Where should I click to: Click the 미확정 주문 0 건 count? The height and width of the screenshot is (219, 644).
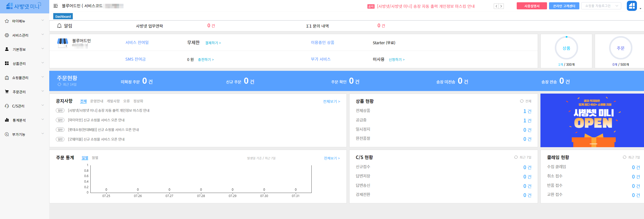[x=147, y=81]
